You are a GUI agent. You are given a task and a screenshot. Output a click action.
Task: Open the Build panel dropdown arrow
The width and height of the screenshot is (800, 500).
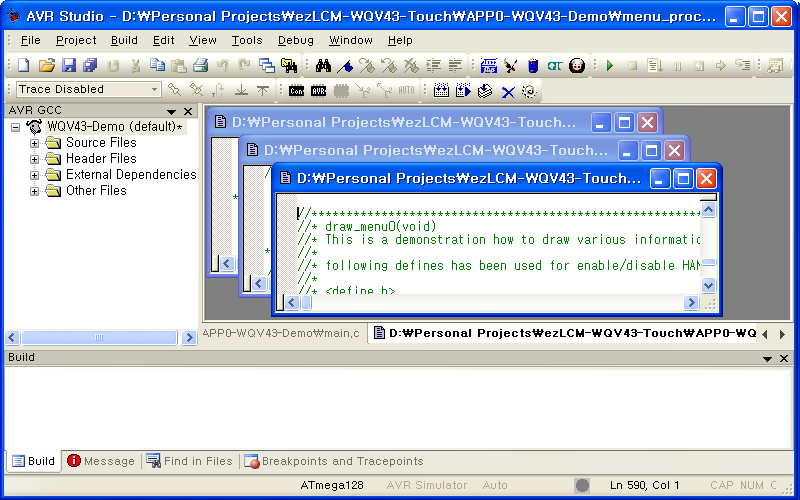[x=767, y=359]
